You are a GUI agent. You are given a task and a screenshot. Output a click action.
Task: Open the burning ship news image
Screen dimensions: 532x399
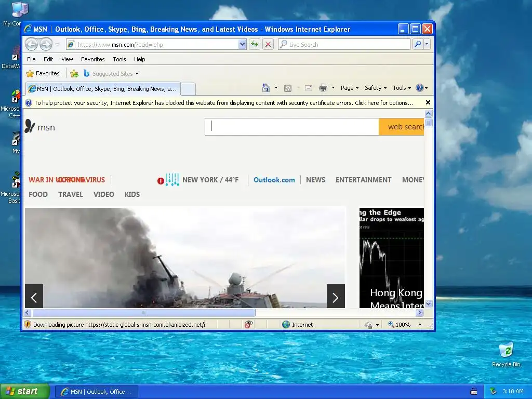[x=185, y=258]
